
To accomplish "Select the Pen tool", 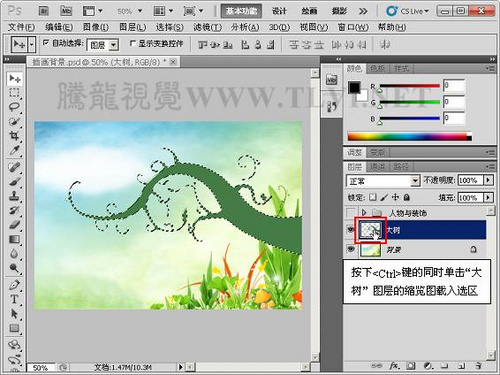I will click(x=14, y=285).
